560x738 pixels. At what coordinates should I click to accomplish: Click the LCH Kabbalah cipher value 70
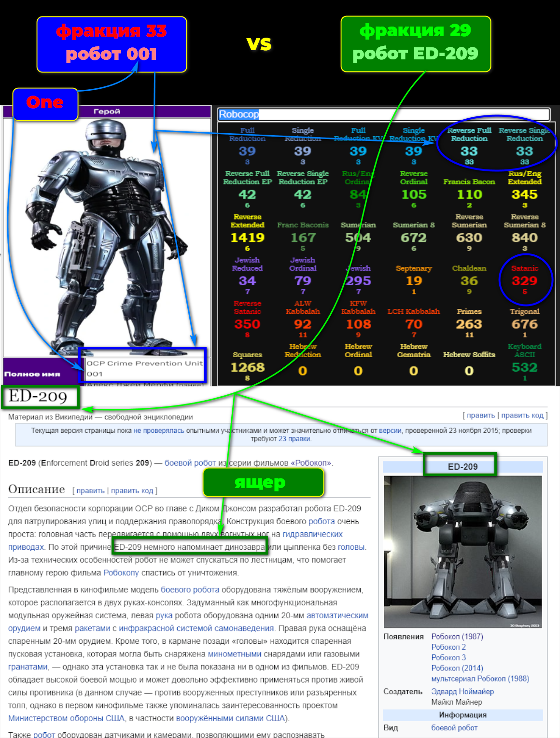(414, 324)
